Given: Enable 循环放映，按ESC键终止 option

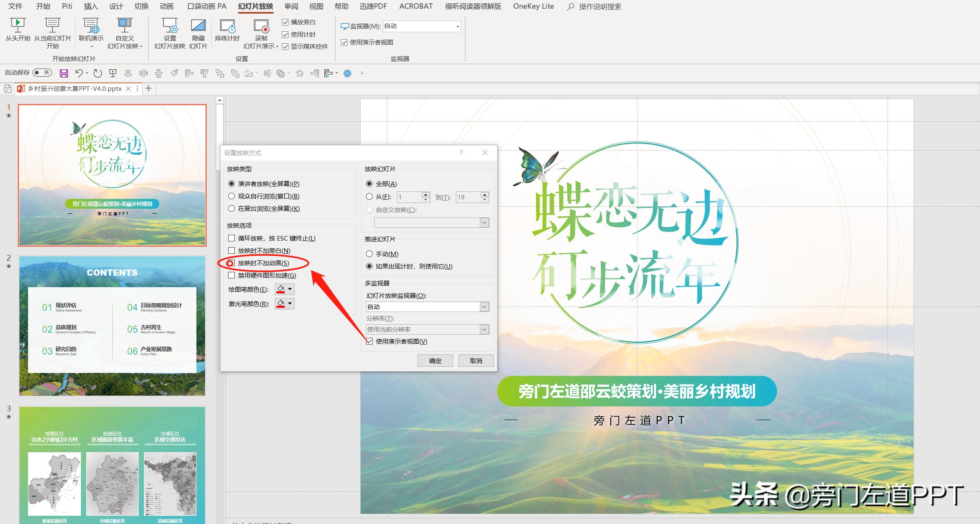Looking at the screenshot, I should (x=231, y=238).
